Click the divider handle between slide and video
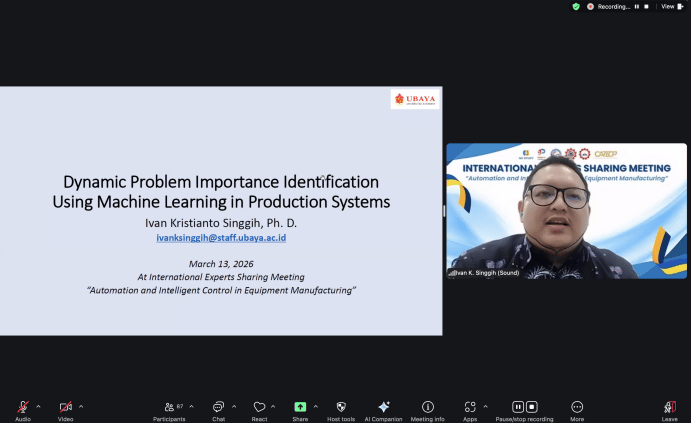This screenshot has width=691, height=423. [x=444, y=211]
